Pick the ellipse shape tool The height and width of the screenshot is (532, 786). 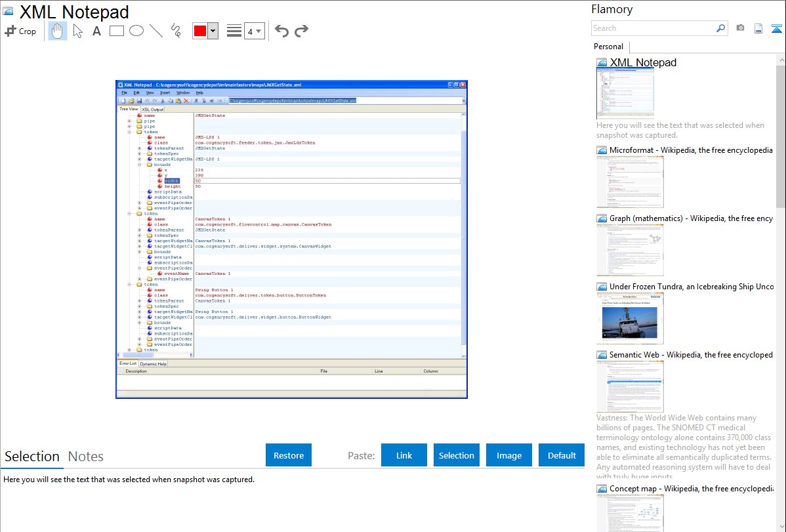click(x=136, y=31)
